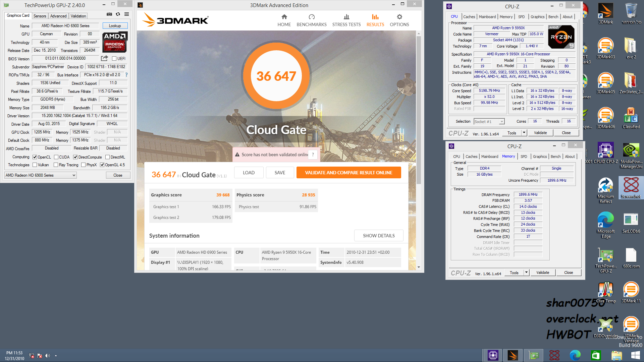644x362 pixels.
Task: Switch to the Sensors tab in GPU-Z
Action: pyautogui.click(x=40, y=16)
